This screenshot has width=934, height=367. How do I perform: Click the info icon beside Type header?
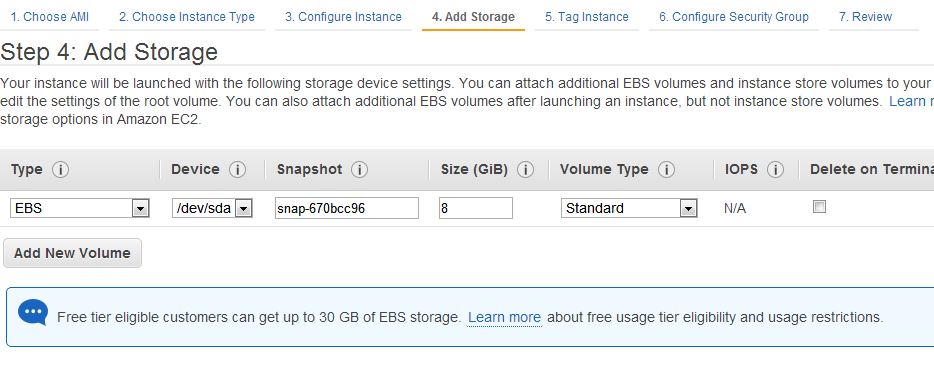pos(60,170)
